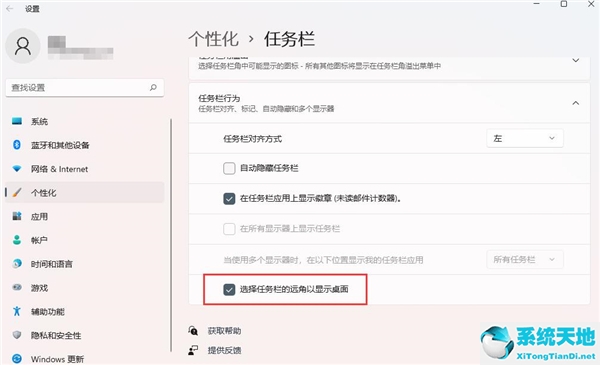This screenshot has height=365, width=600.
Task: Open the 所有任务栏 dropdown
Action: [x=525, y=259]
